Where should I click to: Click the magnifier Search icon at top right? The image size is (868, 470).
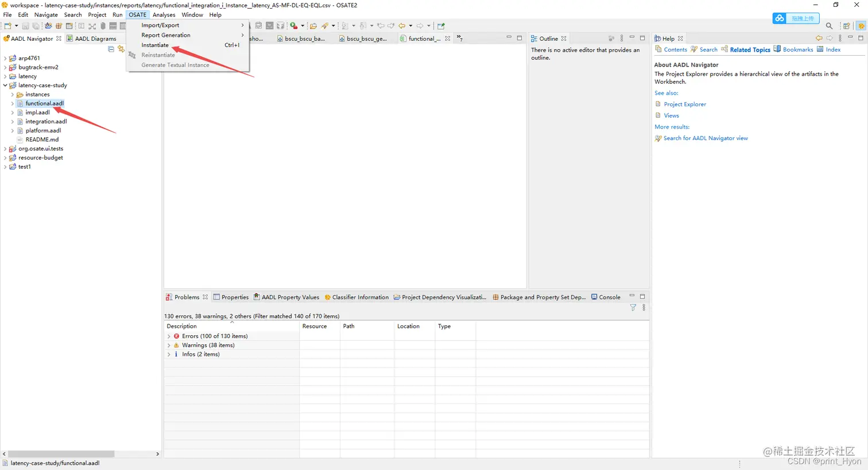[829, 26]
